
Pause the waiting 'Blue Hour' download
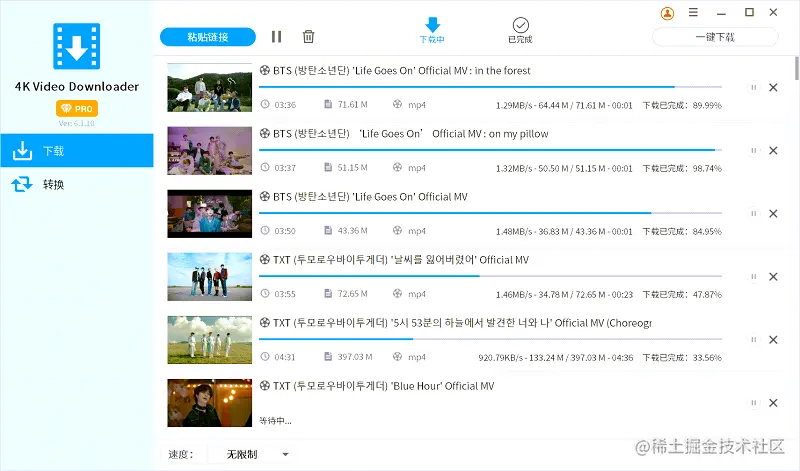pos(753,403)
